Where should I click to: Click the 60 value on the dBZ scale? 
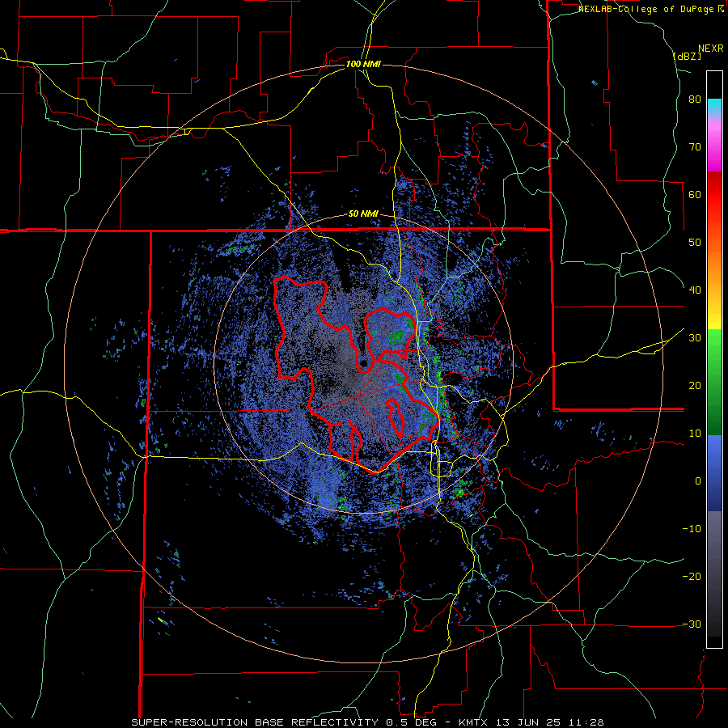(x=695, y=194)
